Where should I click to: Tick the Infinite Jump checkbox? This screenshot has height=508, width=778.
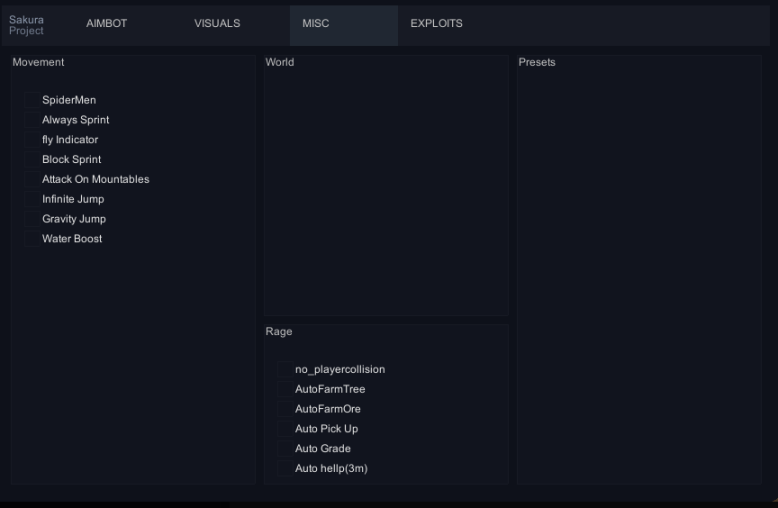tap(32, 199)
